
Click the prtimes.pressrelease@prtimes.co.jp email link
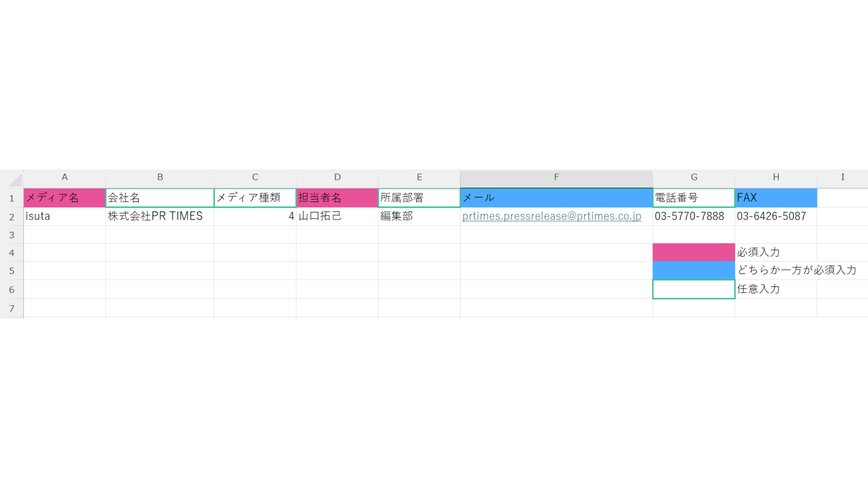coord(551,216)
